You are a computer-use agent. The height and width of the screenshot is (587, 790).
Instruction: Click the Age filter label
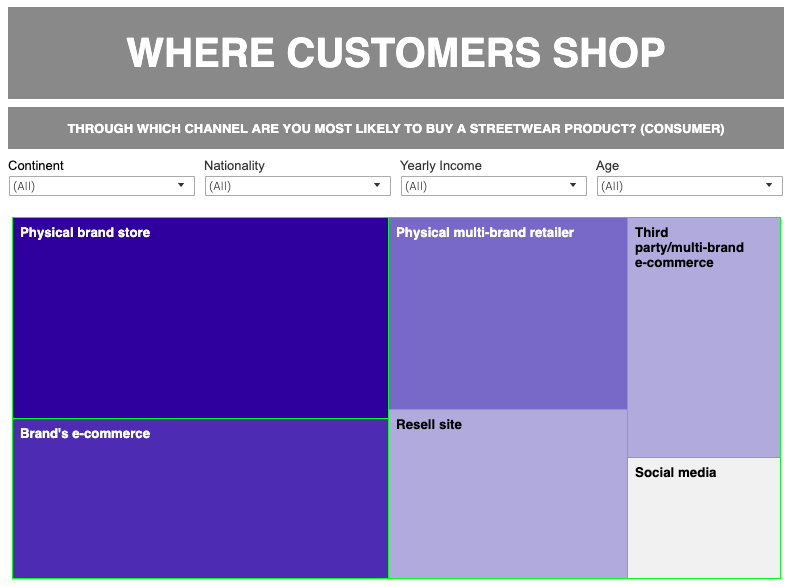(x=607, y=166)
